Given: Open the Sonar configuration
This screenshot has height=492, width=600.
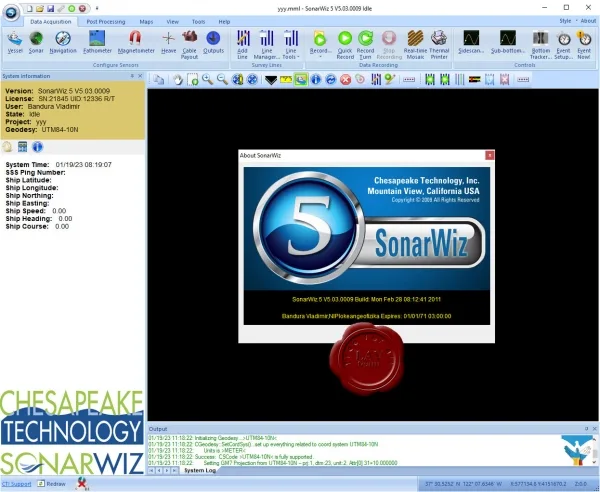Looking at the screenshot, I should tap(36, 42).
